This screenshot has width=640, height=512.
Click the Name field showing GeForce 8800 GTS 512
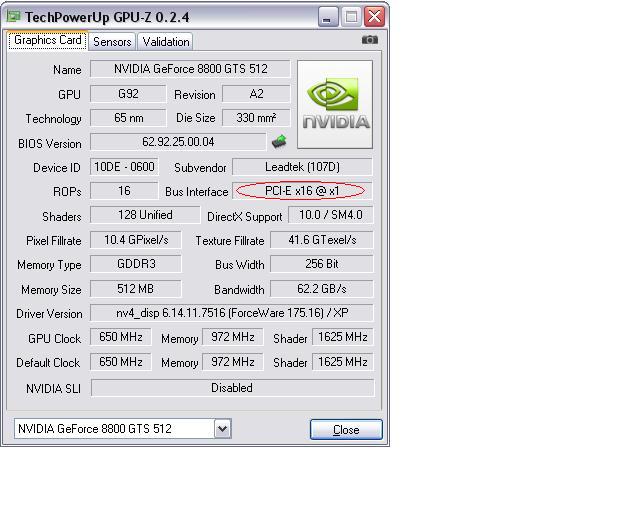point(190,69)
